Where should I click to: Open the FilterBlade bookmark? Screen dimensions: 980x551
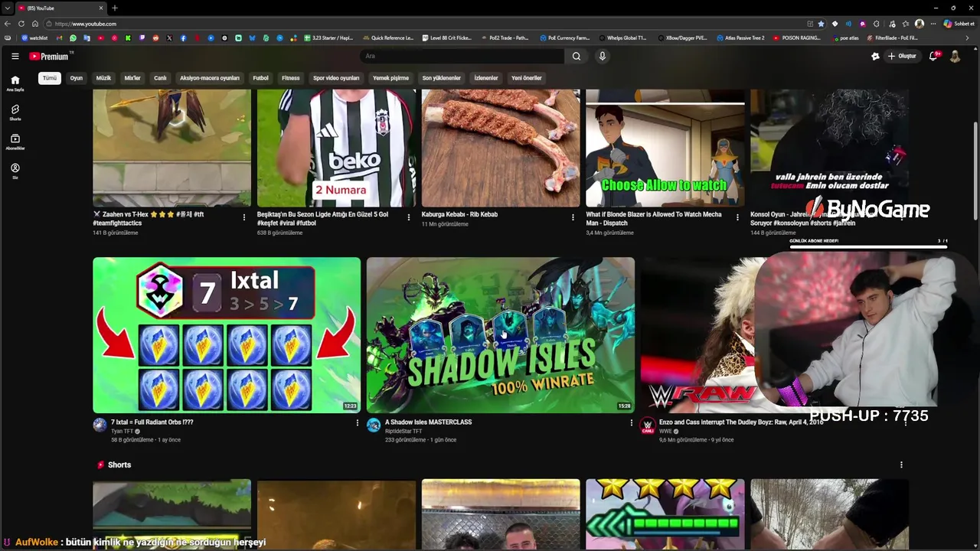892,37
